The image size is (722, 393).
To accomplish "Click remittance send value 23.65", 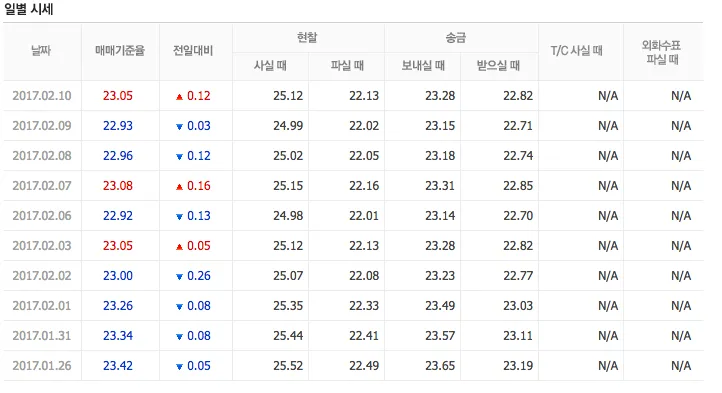I will pos(440,365).
